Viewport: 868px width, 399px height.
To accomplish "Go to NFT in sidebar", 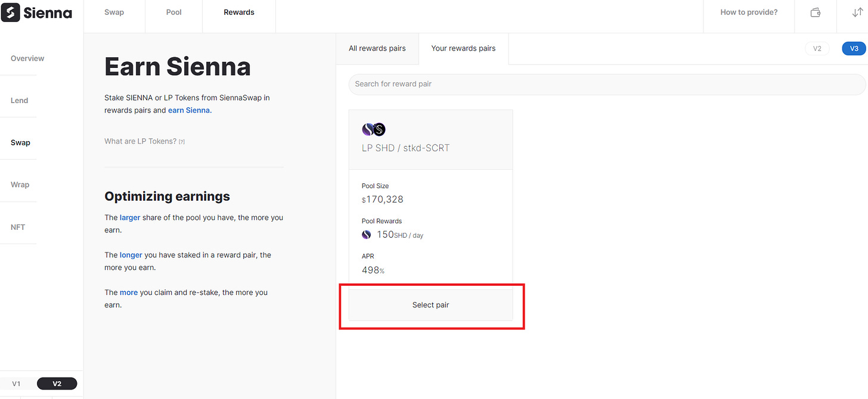I will point(18,227).
